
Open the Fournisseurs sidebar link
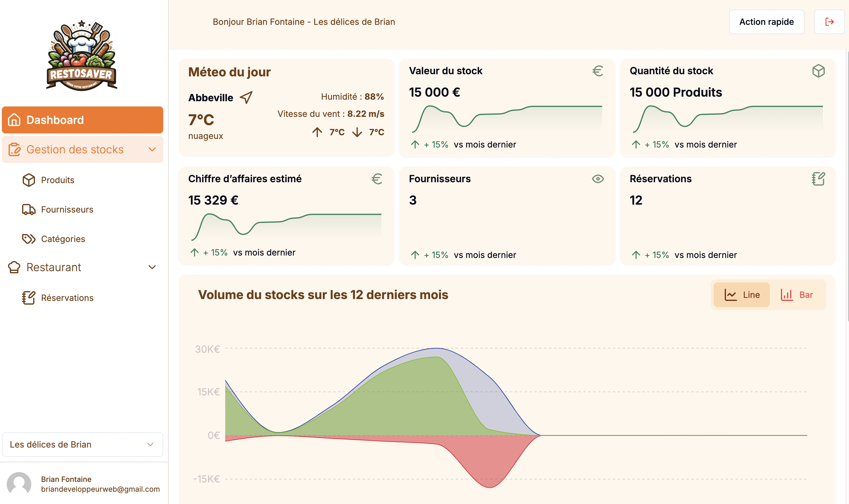click(x=67, y=210)
